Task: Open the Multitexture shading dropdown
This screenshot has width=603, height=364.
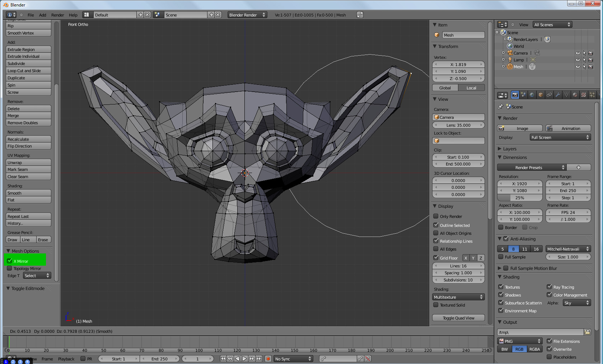Action: pos(458,297)
